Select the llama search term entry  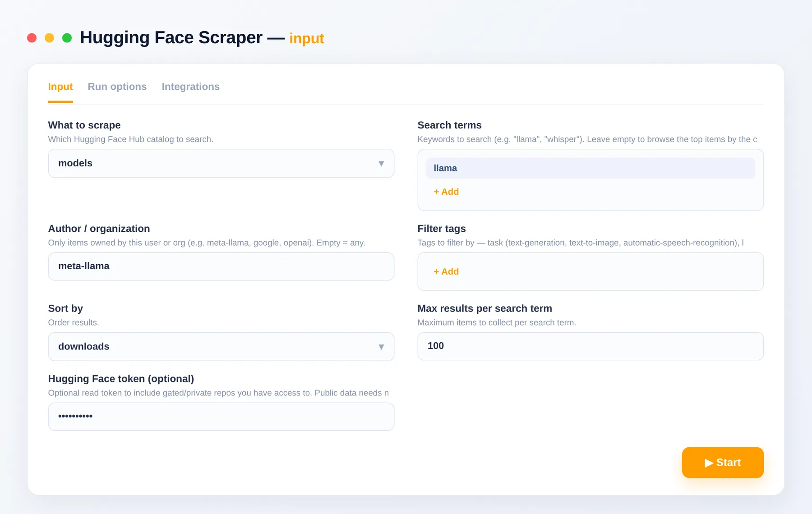(591, 168)
